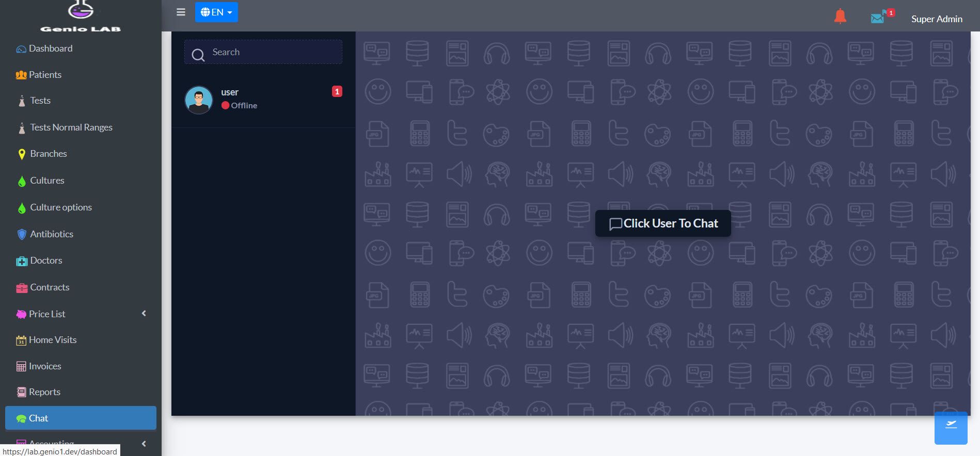Click the notification bell icon
The width and height of the screenshot is (980, 456).
click(x=840, y=17)
